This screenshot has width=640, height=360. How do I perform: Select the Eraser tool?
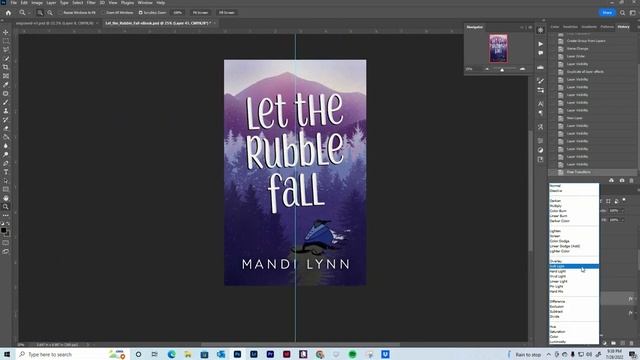[x=6, y=129]
